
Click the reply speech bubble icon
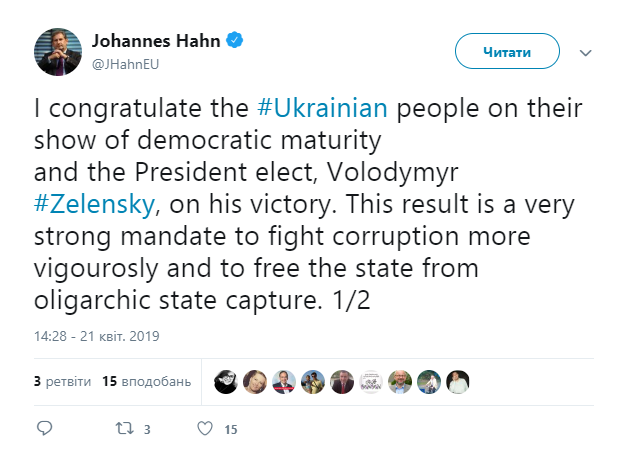pos(44,428)
